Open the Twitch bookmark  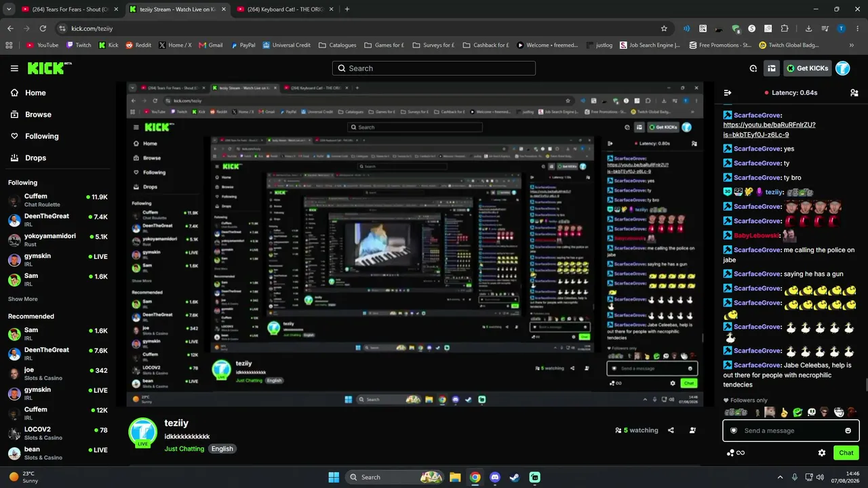79,45
